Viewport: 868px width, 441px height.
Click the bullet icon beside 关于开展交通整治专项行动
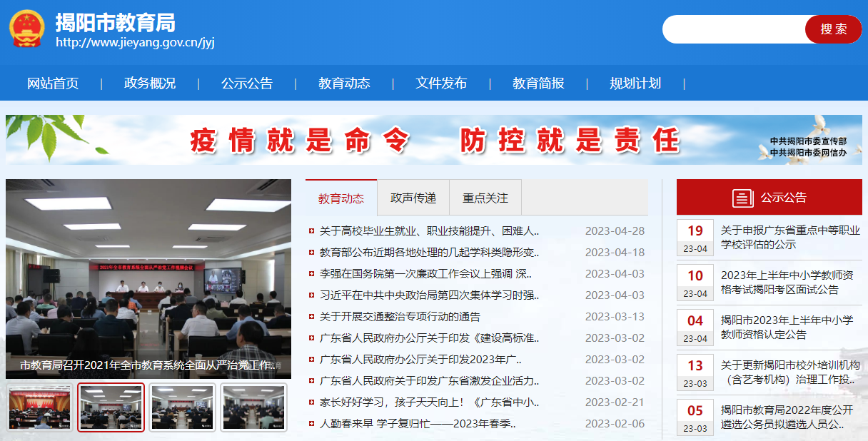[x=311, y=317]
